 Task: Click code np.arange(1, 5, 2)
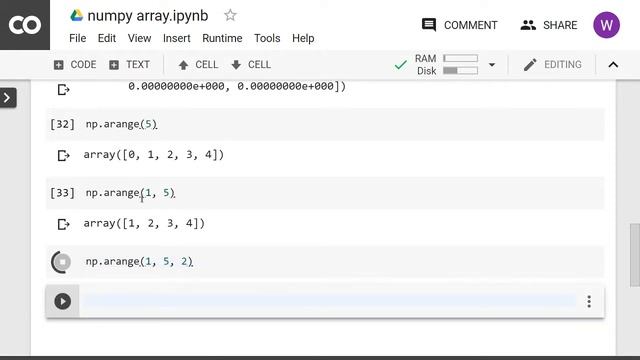(139, 261)
